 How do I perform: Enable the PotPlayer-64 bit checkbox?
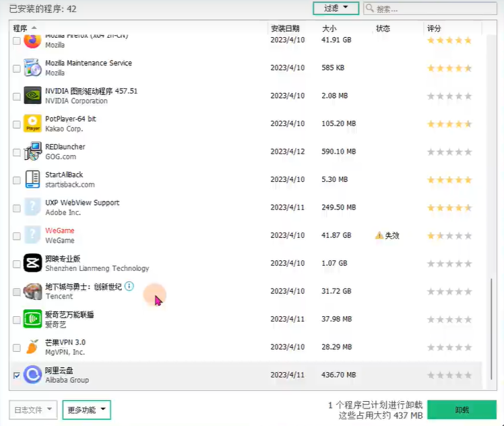(x=16, y=125)
